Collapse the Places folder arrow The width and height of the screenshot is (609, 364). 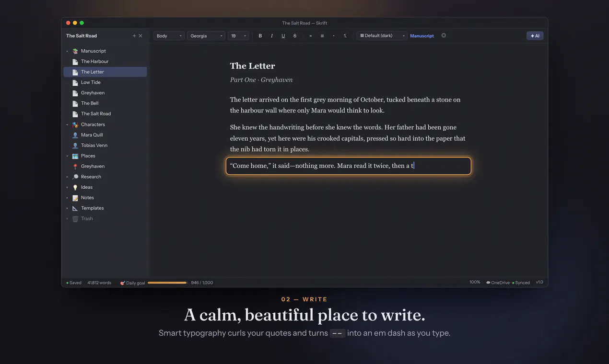coord(67,156)
